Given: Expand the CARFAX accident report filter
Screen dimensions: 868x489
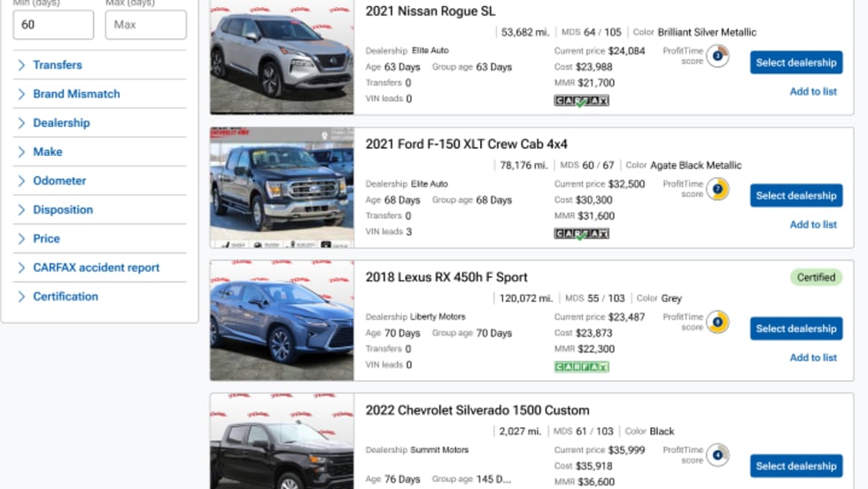Looking at the screenshot, I should tap(96, 268).
